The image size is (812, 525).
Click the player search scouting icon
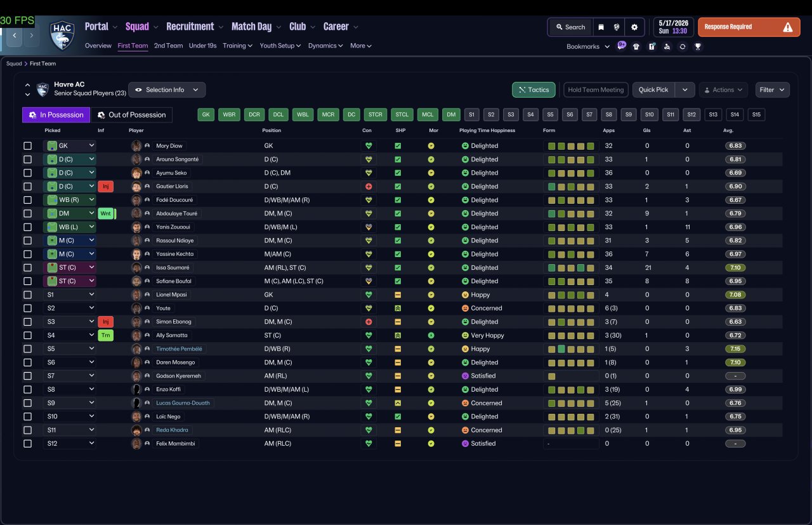[x=667, y=46]
